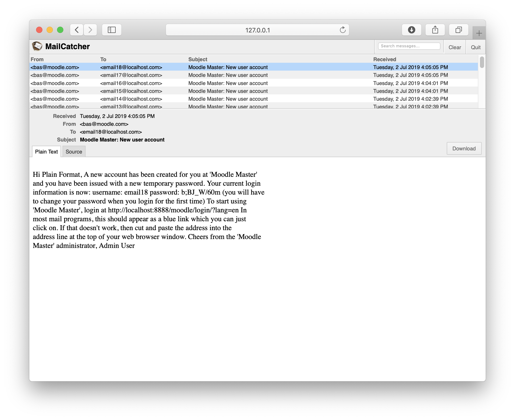
Task: Select the email17@localhost.com message row
Action: point(254,75)
